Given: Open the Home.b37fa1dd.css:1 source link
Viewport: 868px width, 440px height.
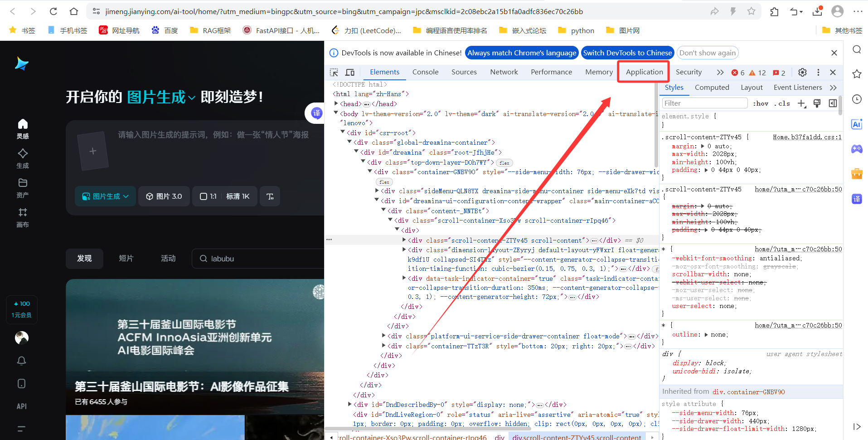Looking at the screenshot, I should point(807,137).
